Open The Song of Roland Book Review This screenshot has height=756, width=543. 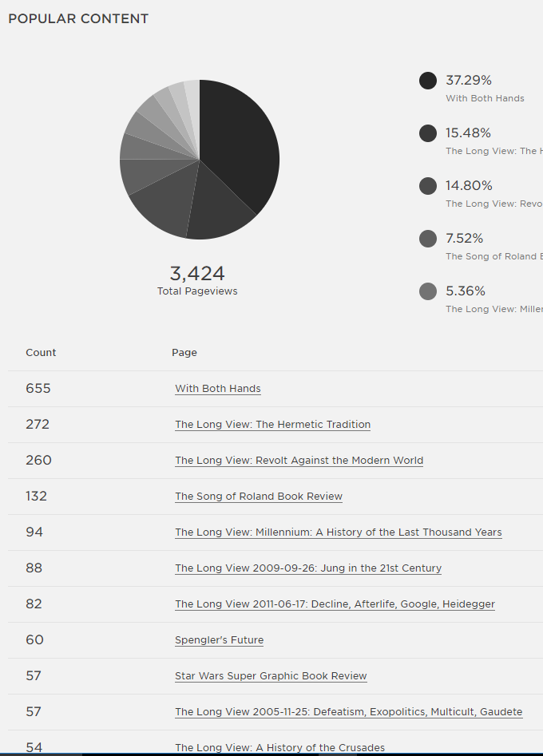pos(259,496)
